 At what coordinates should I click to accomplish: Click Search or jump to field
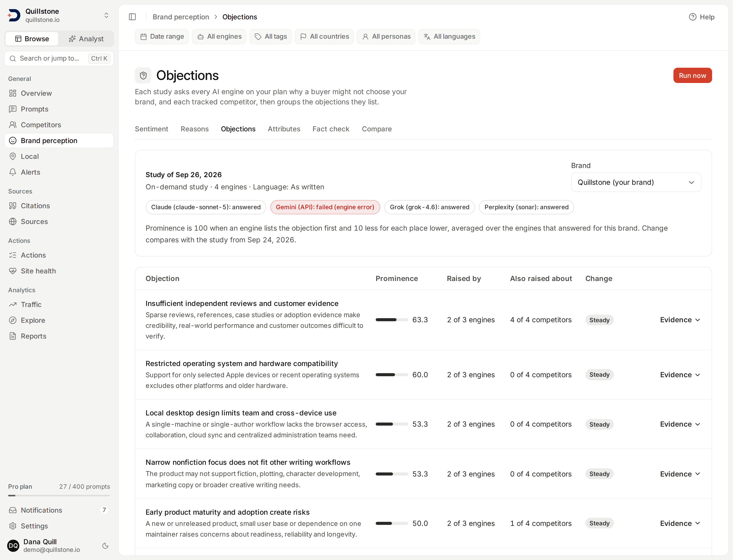click(x=59, y=58)
